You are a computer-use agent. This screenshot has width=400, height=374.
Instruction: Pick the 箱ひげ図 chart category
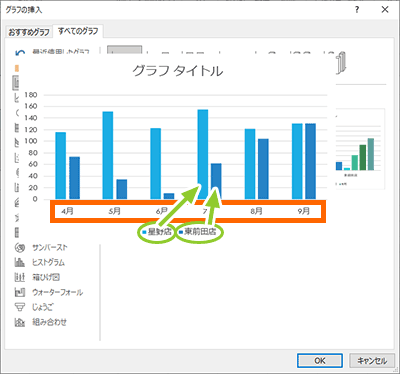coord(37,277)
